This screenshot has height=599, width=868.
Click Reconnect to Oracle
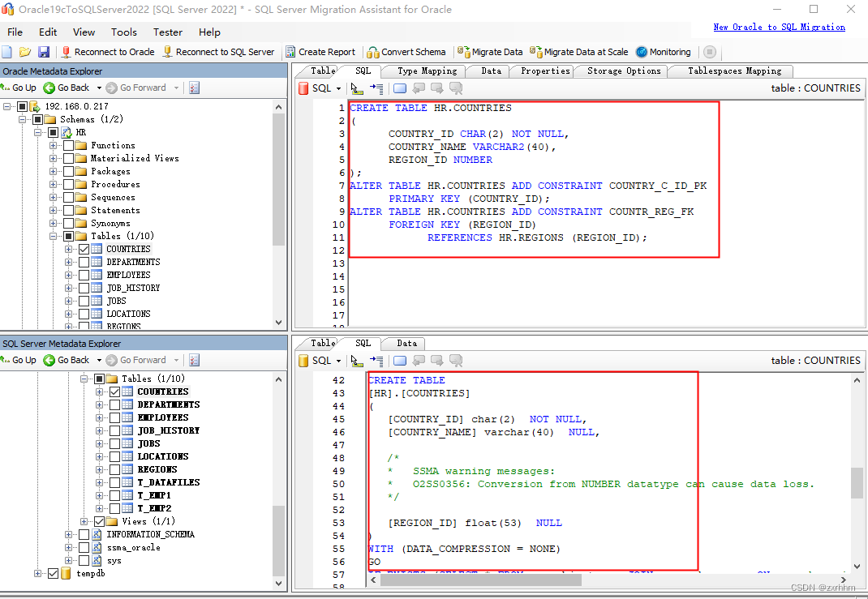tap(108, 52)
